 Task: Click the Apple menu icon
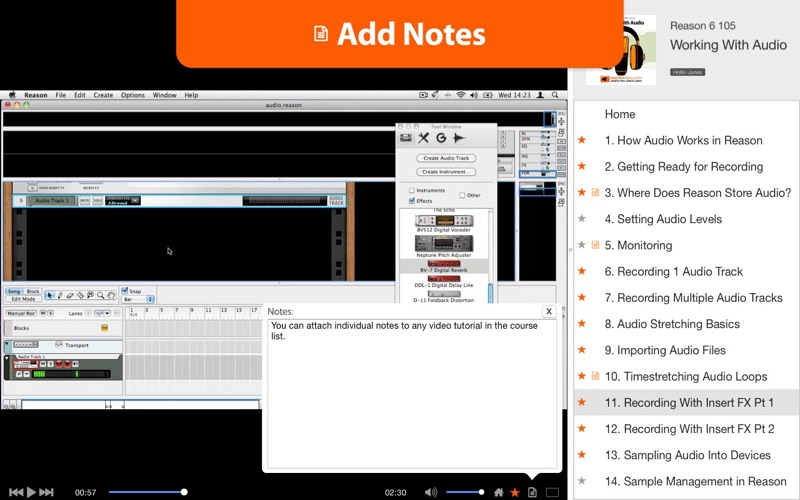[12, 95]
